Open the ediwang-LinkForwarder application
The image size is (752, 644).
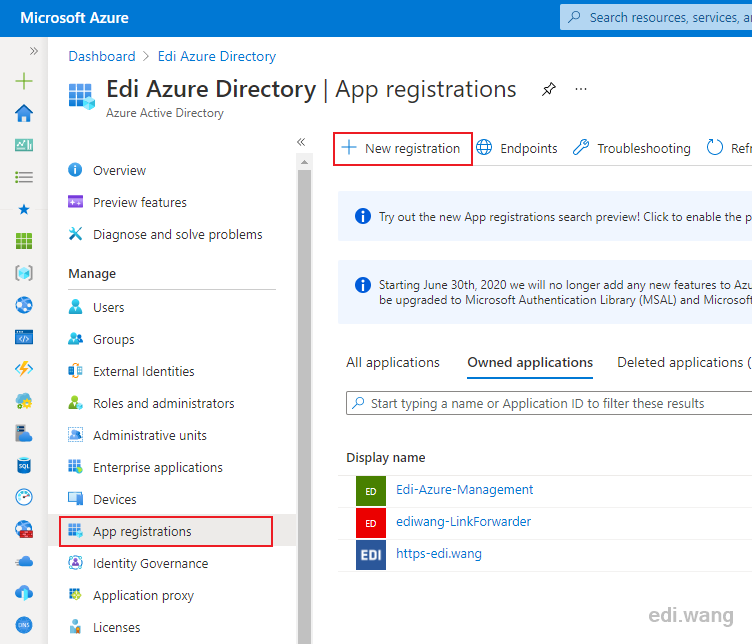coord(463,522)
